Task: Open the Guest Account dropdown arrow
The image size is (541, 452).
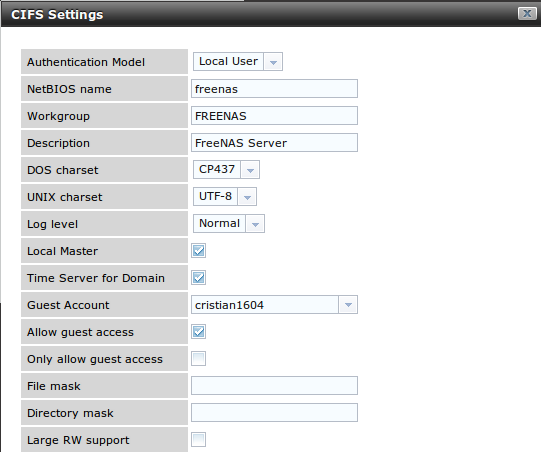Action: (348, 305)
